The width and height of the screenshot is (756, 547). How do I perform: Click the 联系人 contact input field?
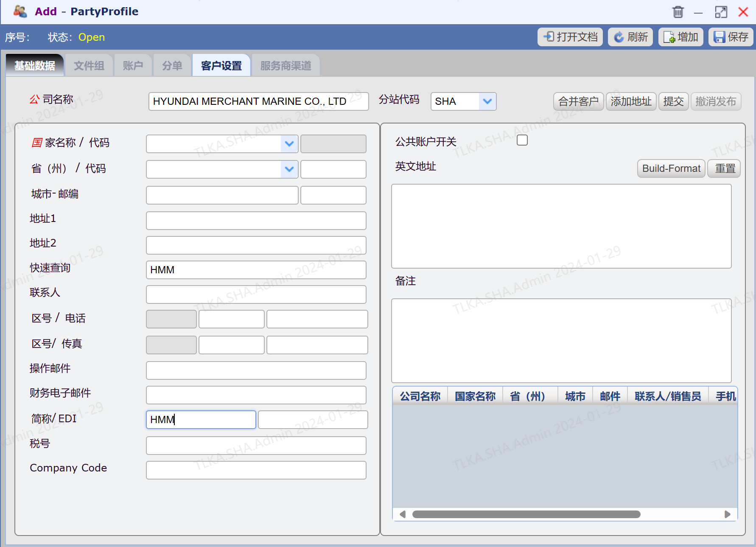256,295
